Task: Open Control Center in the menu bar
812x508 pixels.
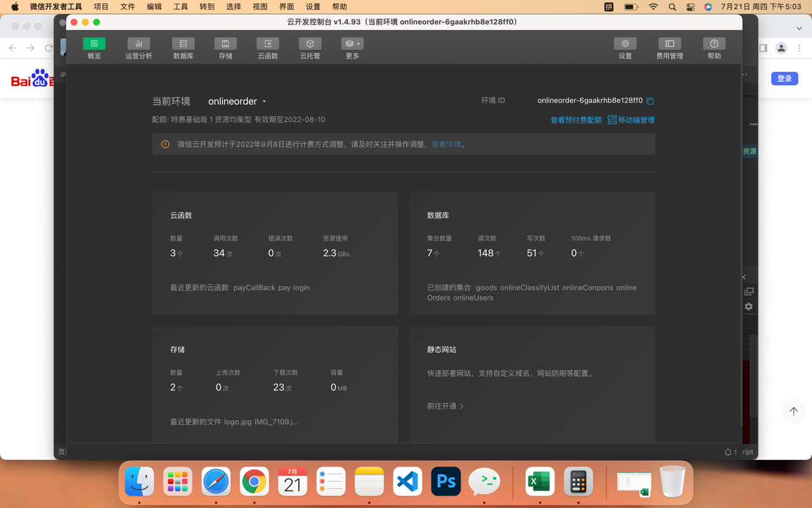Action: point(690,7)
